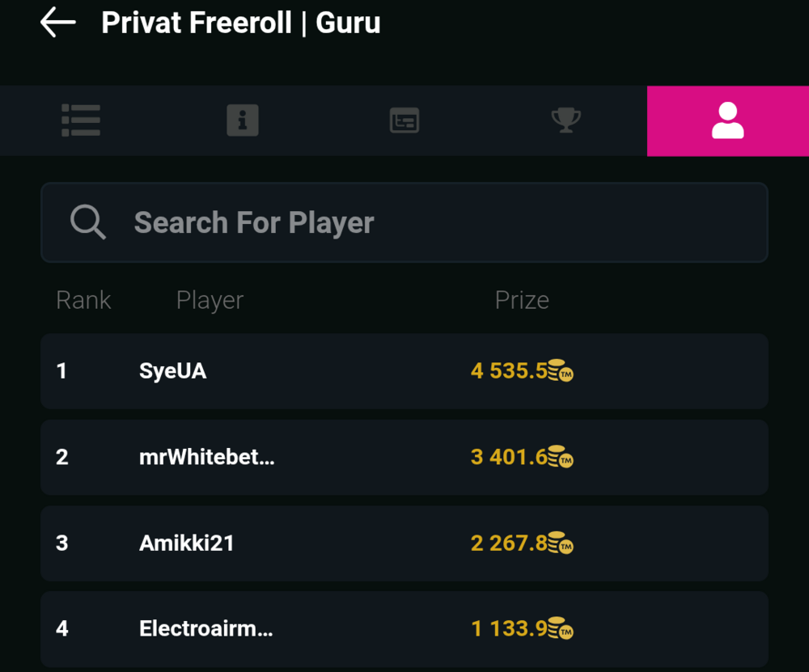Go back using the arrow icon
809x672 pixels.
coord(57,22)
